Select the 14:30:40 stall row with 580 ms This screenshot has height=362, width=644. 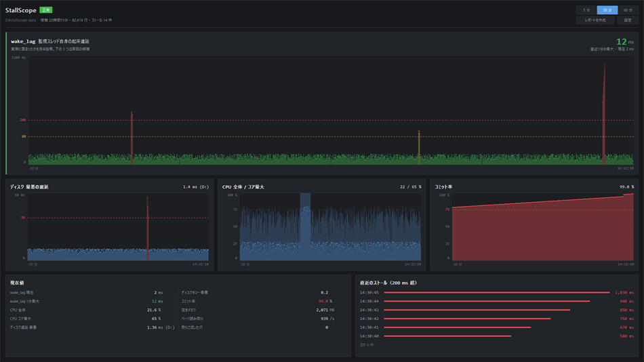tap(496, 336)
